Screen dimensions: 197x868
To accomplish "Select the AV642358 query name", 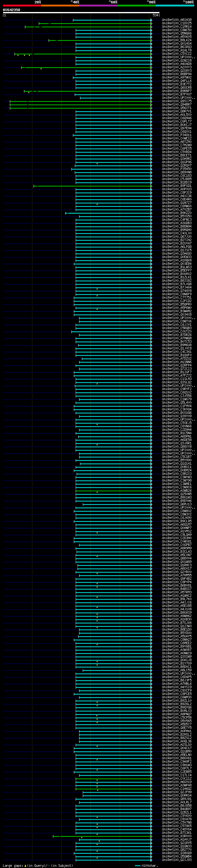I will click(11, 10).
